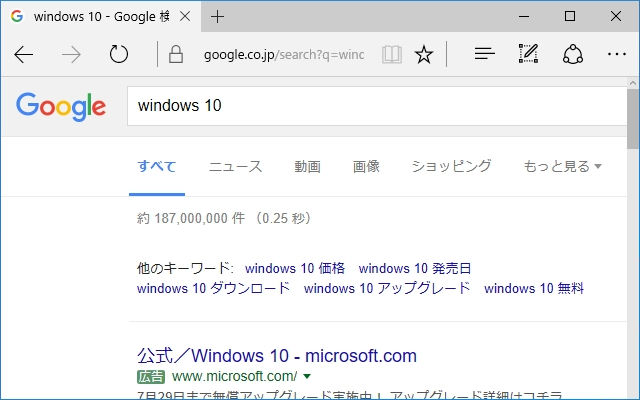Click the forward navigation arrow

click(71, 54)
